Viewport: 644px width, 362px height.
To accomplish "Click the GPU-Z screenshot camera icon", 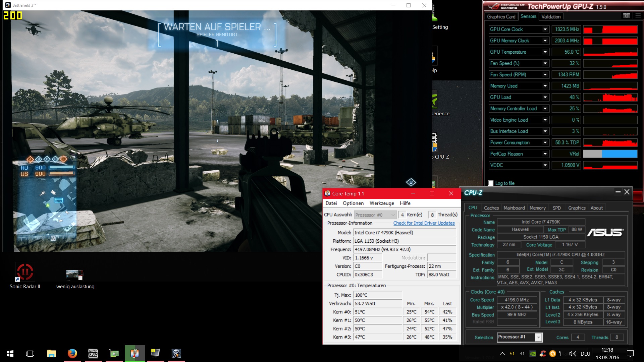I will click(x=626, y=16).
